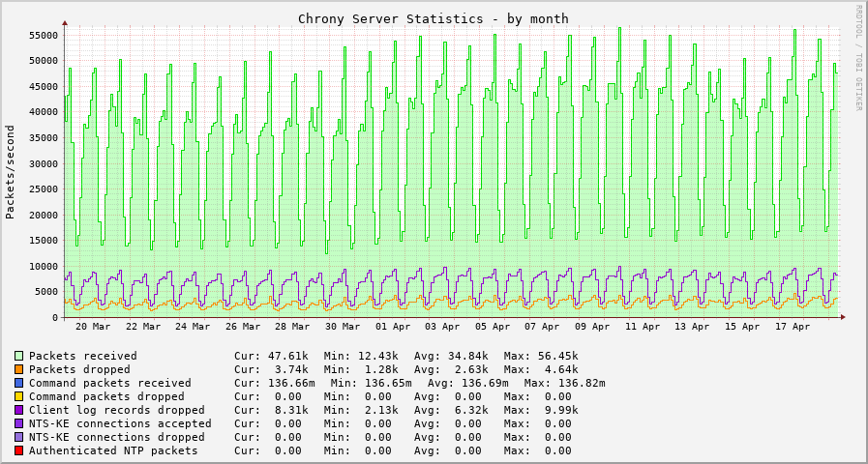The width and height of the screenshot is (868, 464).
Task: Click the '25000' y-axis tick label
Action: click(x=43, y=189)
